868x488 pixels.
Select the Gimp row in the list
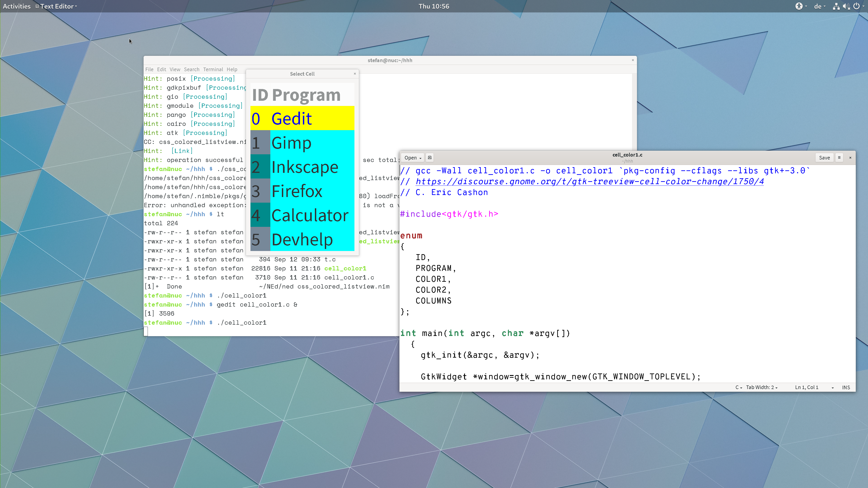coord(302,143)
